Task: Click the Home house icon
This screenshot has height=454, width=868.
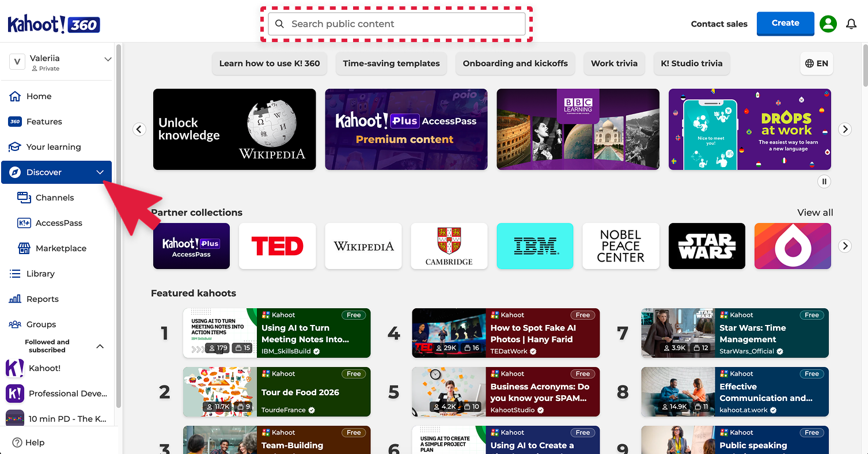Action: [x=15, y=96]
